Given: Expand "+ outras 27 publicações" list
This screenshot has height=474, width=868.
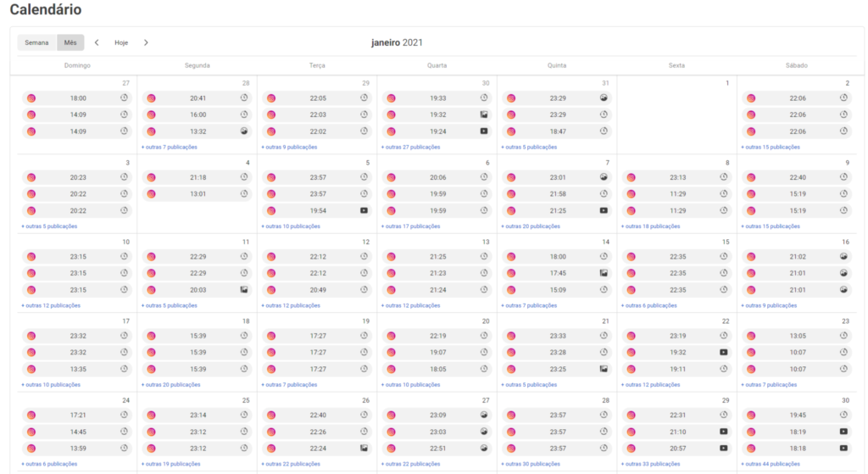Looking at the screenshot, I should (x=410, y=147).
